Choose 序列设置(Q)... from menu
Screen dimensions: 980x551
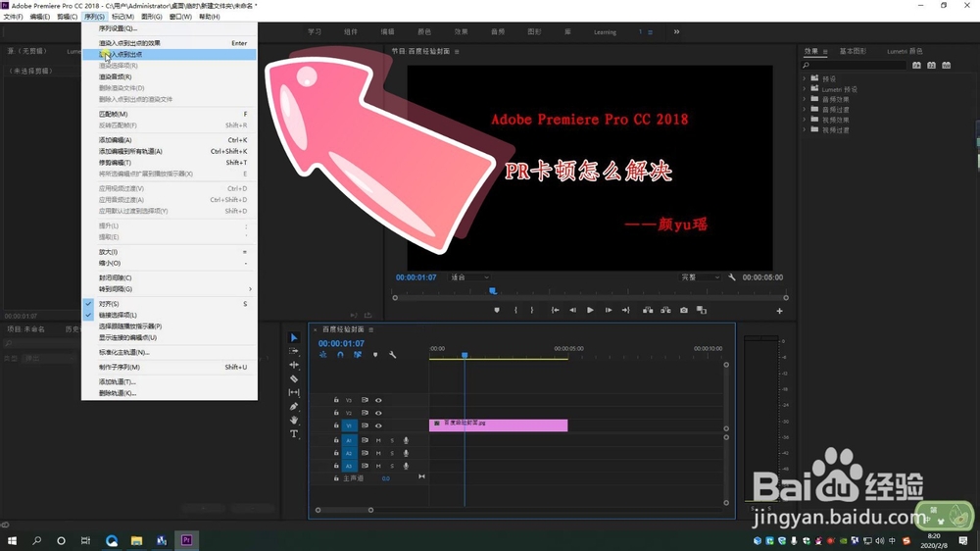click(170, 28)
